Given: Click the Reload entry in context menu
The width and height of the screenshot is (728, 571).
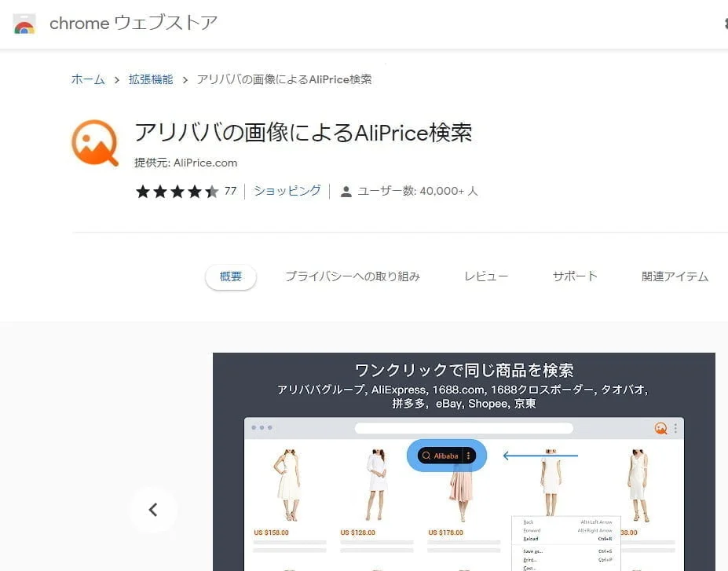Looking at the screenshot, I should tap(531, 539).
